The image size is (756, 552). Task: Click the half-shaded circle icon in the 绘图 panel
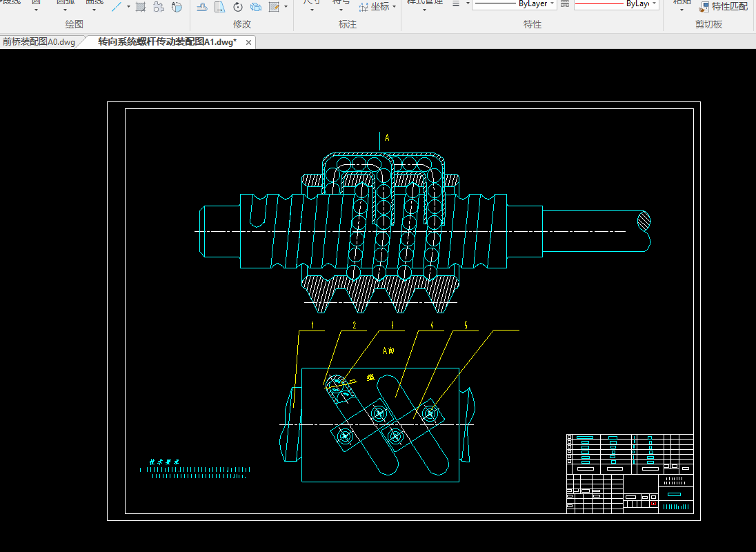point(177,7)
